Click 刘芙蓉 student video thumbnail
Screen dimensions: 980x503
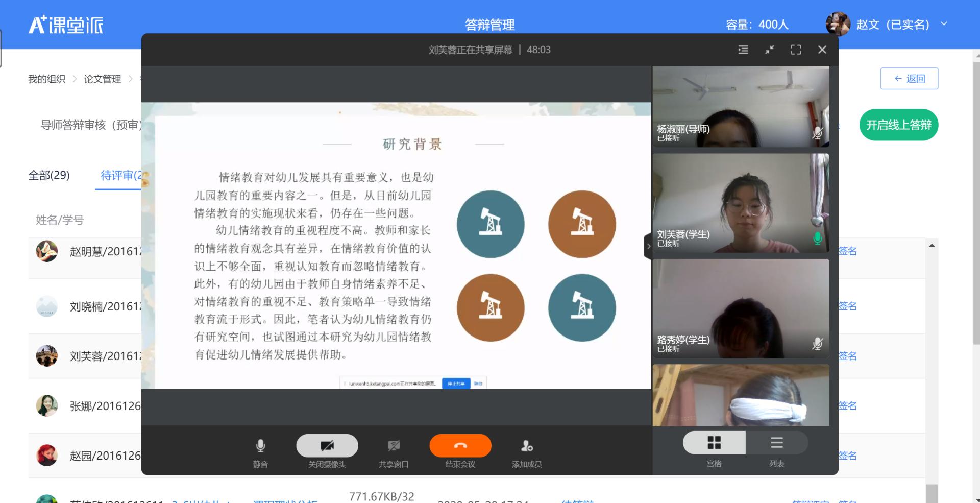pos(741,203)
